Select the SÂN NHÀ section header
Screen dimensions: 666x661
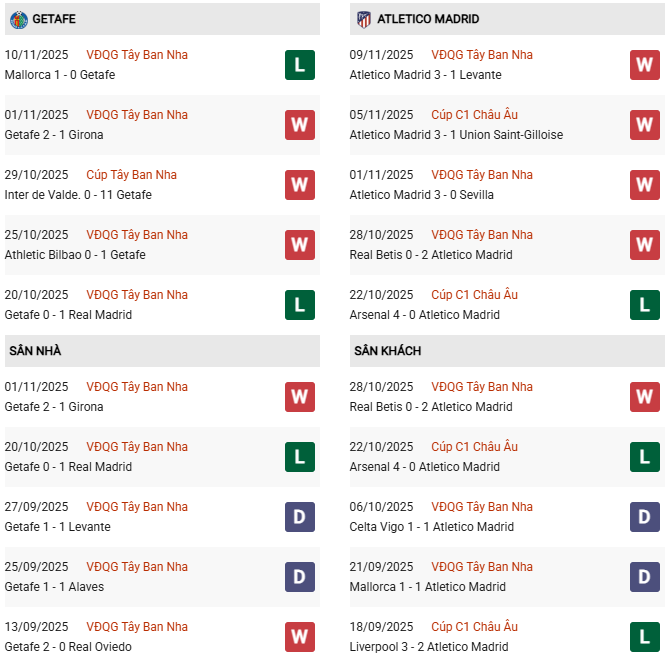tap(35, 351)
